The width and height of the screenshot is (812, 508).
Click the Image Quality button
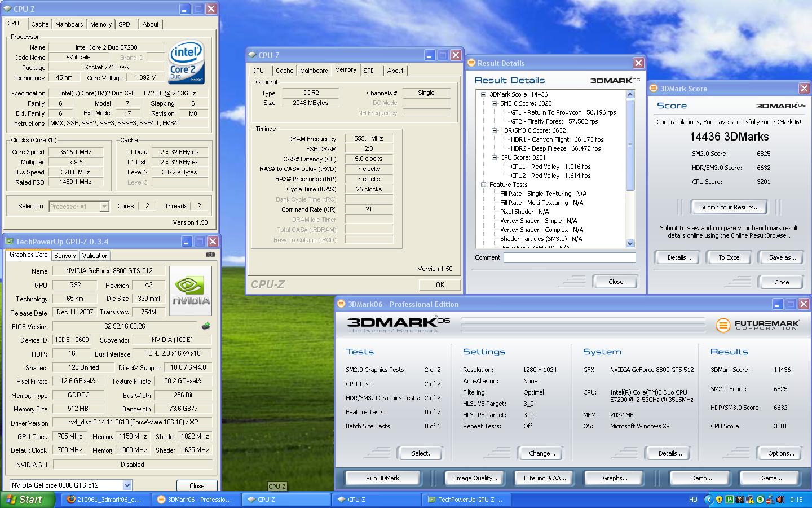(x=475, y=478)
